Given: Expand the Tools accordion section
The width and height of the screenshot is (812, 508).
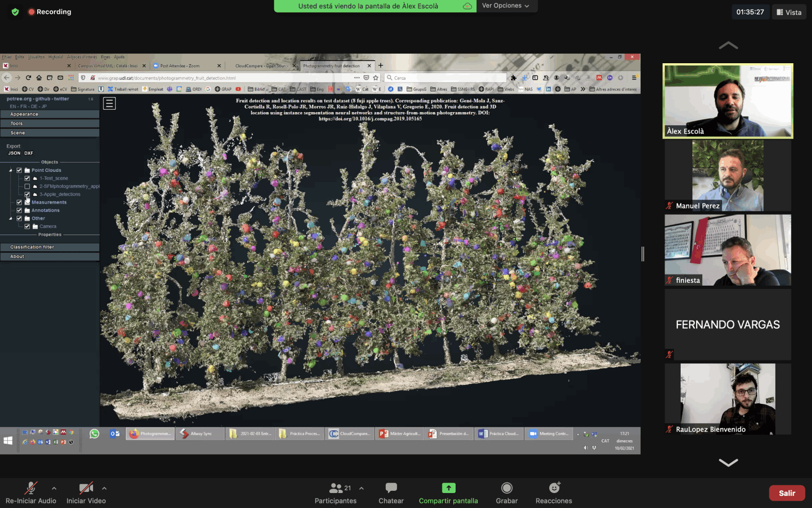Looking at the screenshot, I should pyautogui.click(x=50, y=124).
